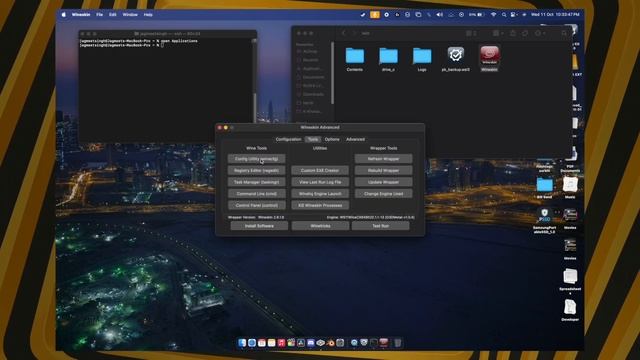Open Control Panel (control) tool

pos(256,205)
